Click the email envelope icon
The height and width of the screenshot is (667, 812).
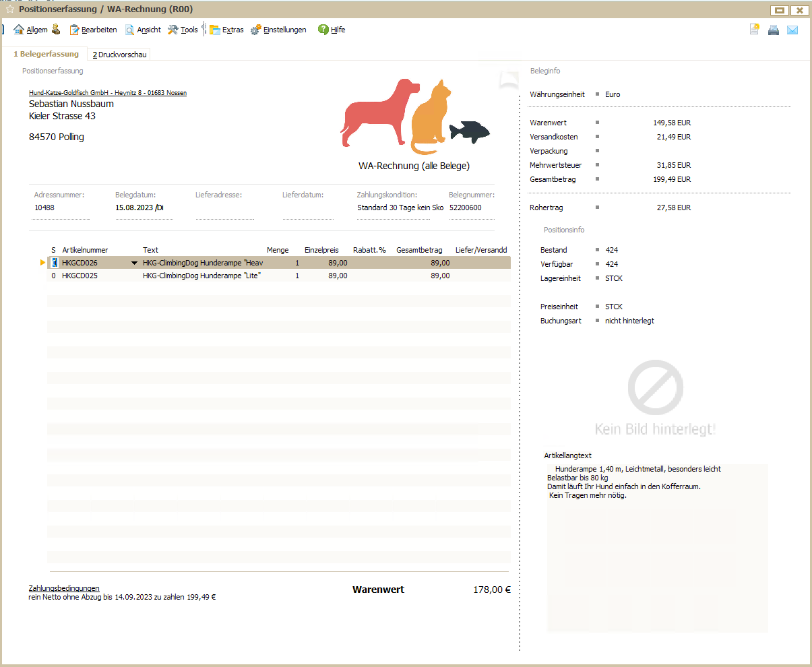pyautogui.click(x=792, y=30)
